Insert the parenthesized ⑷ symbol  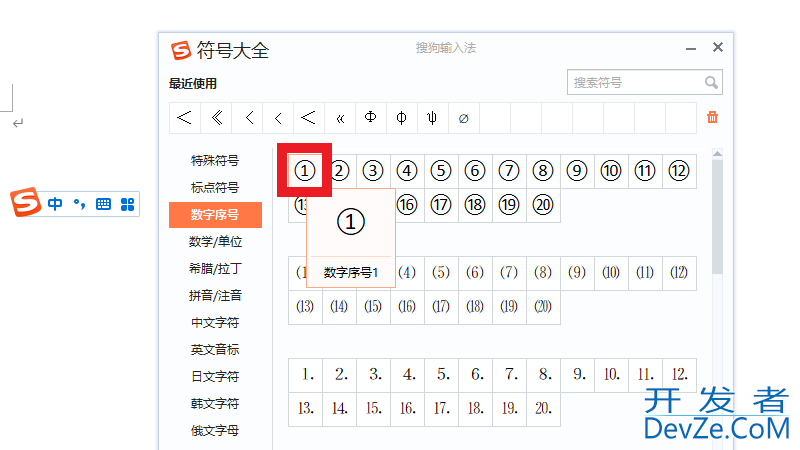[x=407, y=273]
